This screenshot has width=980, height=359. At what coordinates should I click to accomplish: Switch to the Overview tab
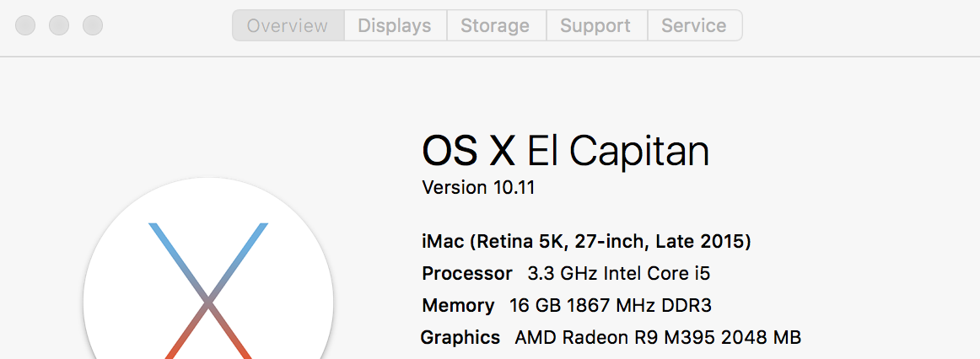[288, 25]
